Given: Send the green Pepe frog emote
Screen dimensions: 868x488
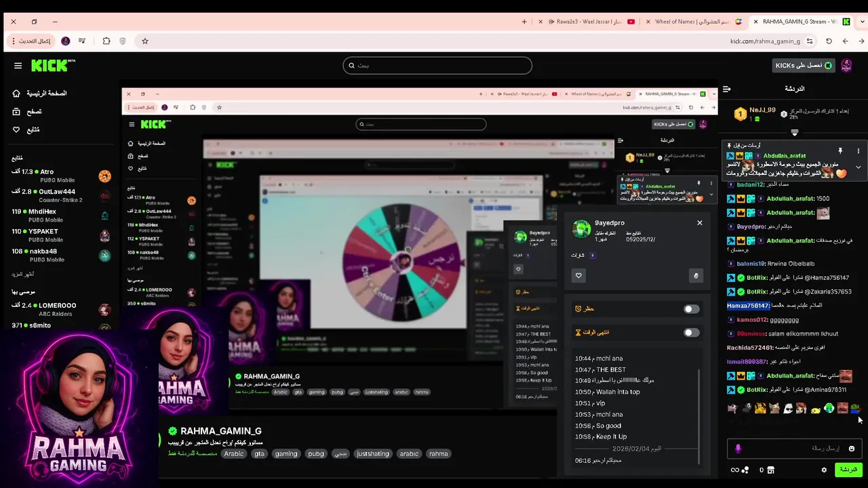Looking at the screenshot, I should (855, 408).
